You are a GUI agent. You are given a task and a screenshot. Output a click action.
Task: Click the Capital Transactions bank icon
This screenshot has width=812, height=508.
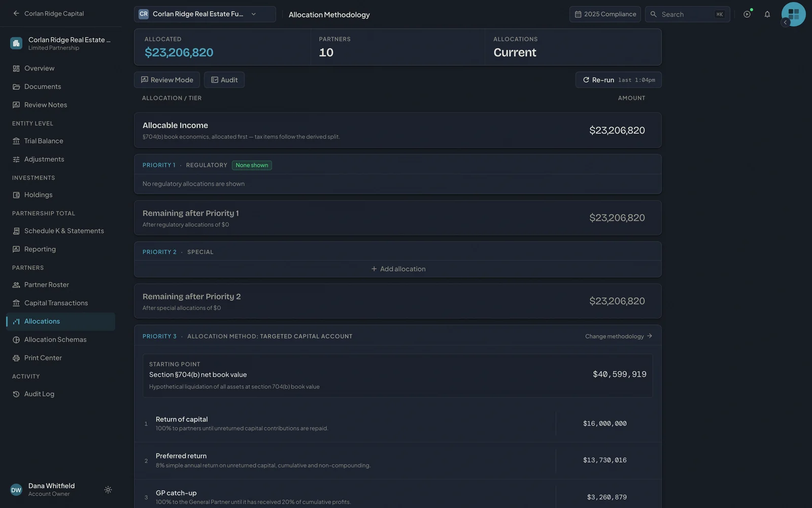16,303
